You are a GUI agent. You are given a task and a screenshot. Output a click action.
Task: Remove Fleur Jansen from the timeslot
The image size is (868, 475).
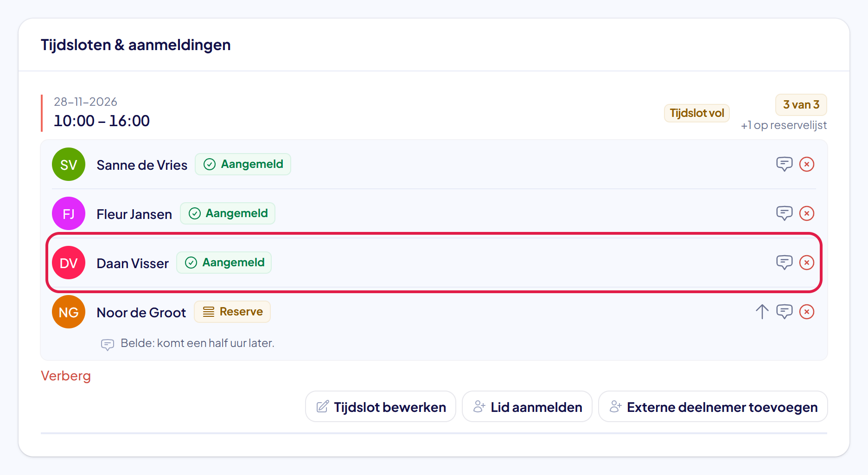point(807,213)
